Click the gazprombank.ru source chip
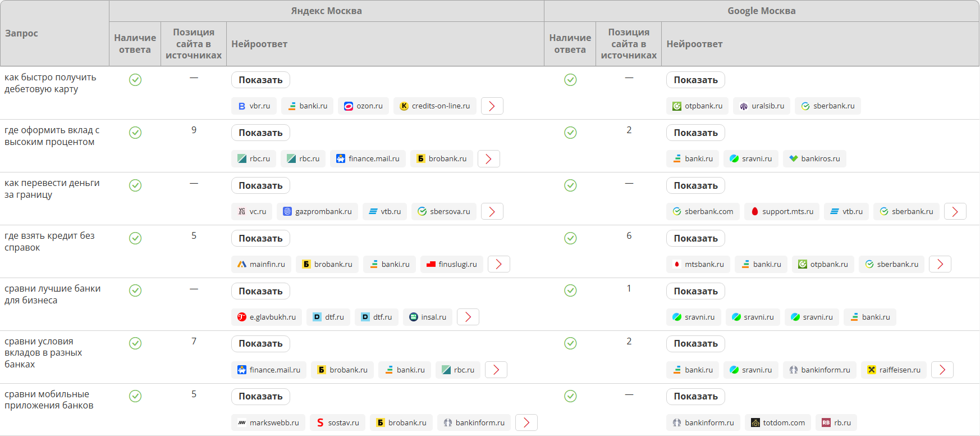Screen dimensions: 980x436 [x=317, y=212]
